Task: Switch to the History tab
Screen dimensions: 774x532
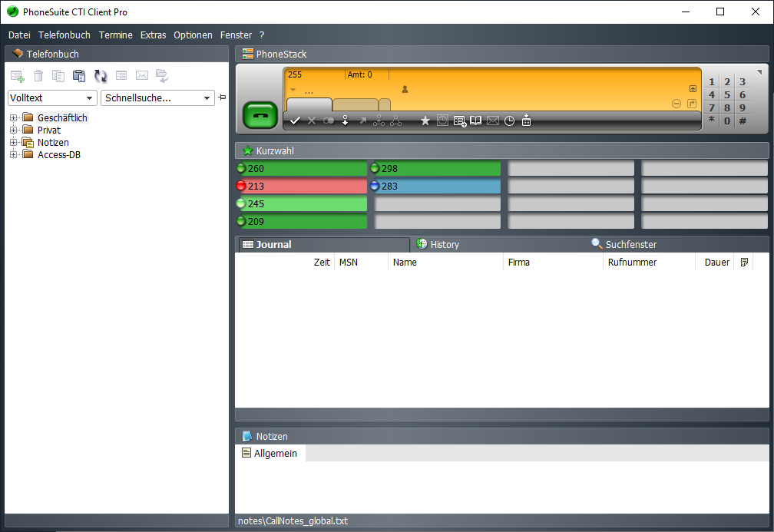Action: [444, 244]
